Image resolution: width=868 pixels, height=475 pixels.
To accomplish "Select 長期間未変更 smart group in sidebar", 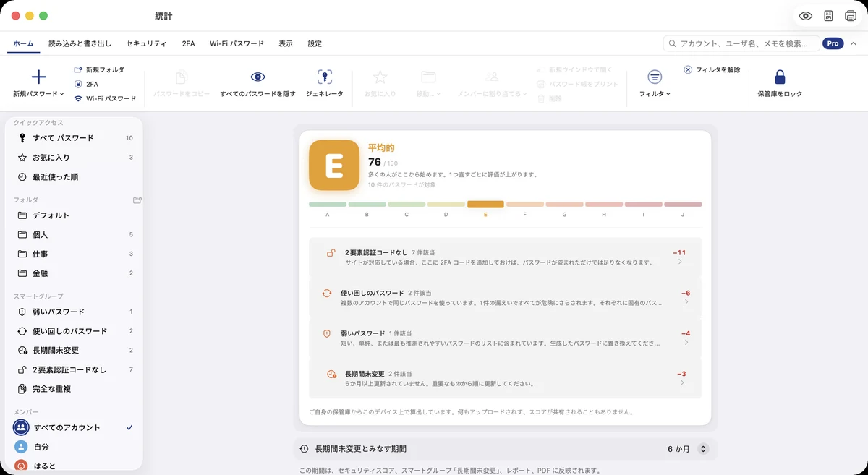I will (74, 351).
